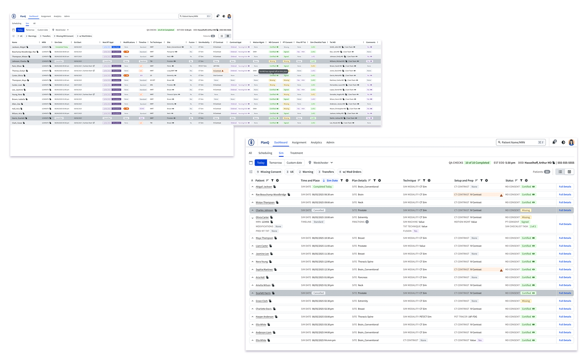Open the notification bell
The height and width of the screenshot is (364, 588).
(x=554, y=142)
